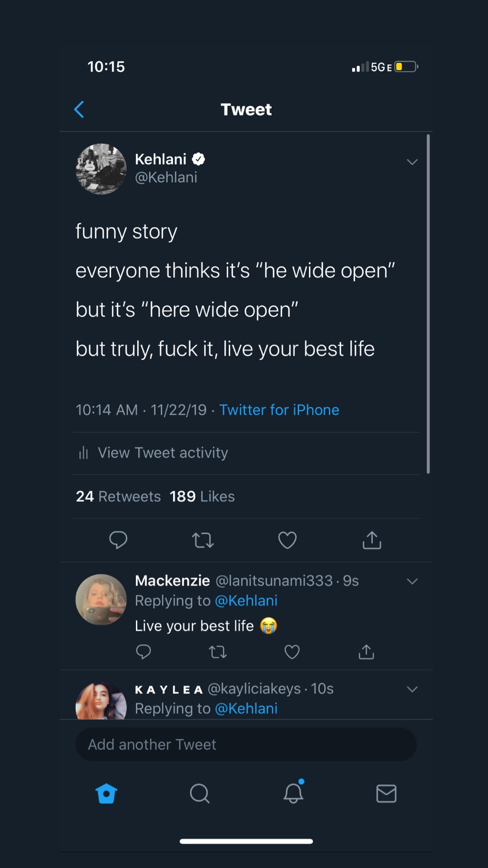Screen dimensions: 488x868
Task: Like Mackenzie's reply
Action: 292,651
